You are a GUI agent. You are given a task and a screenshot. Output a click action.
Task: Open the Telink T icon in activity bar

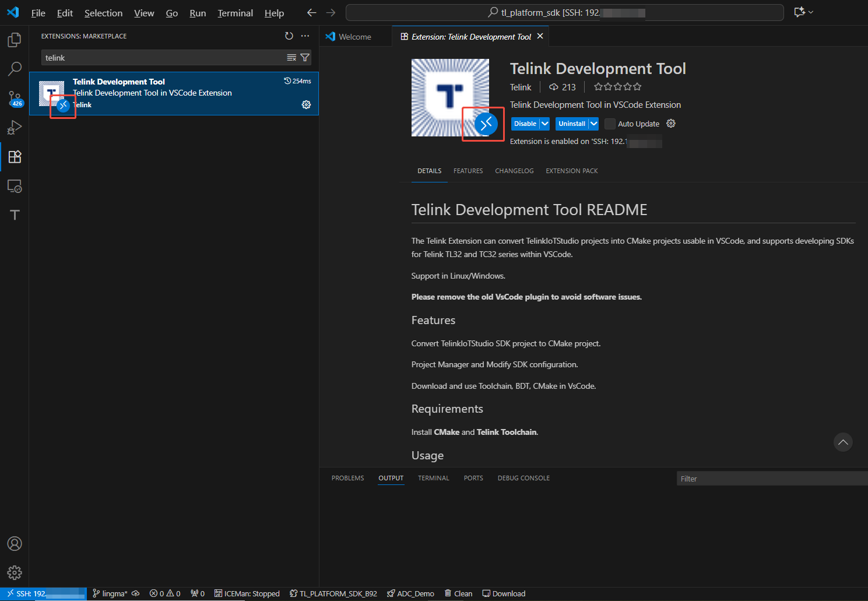tap(15, 215)
